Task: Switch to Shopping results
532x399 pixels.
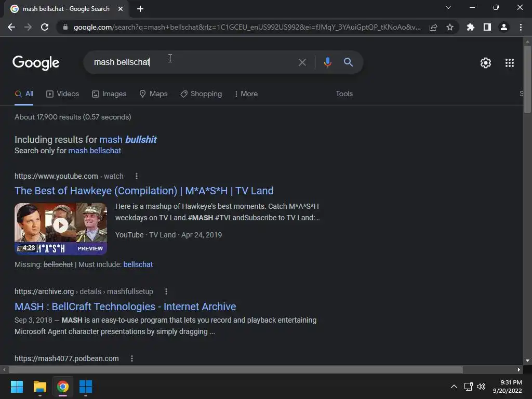Action: 201,94
